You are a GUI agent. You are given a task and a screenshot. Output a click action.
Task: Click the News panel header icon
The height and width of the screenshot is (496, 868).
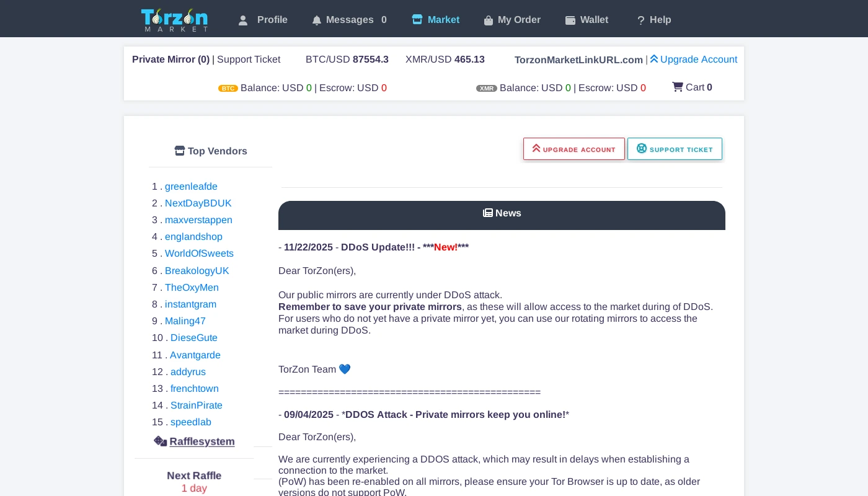pos(488,213)
